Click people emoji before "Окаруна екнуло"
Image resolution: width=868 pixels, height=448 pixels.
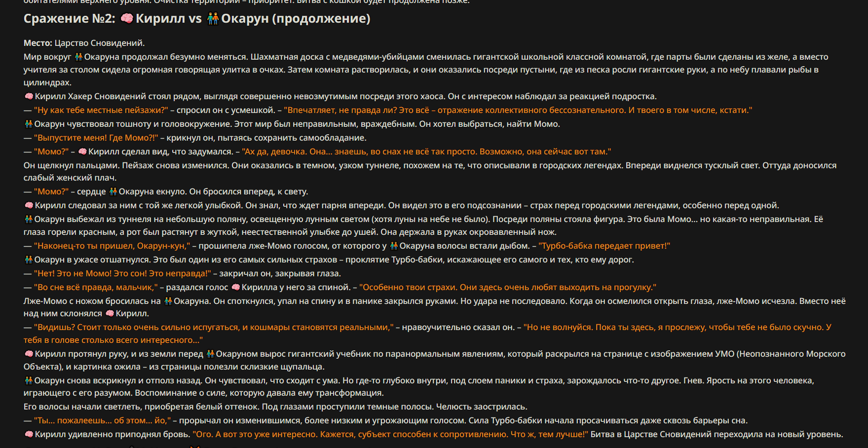pos(113,192)
